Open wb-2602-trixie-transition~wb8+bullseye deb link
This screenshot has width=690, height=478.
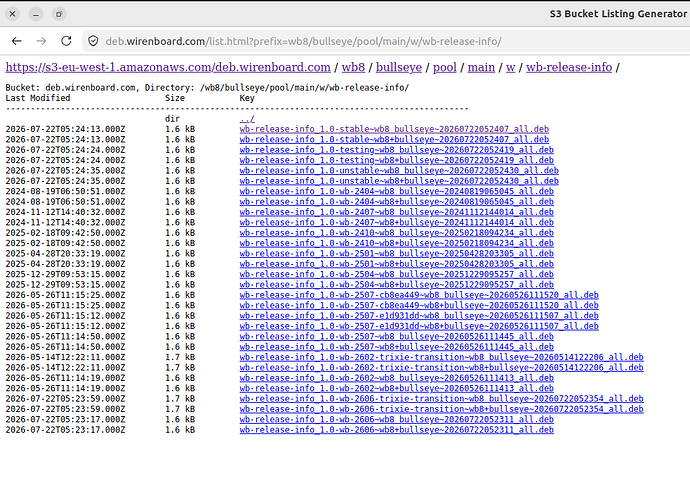point(441,368)
